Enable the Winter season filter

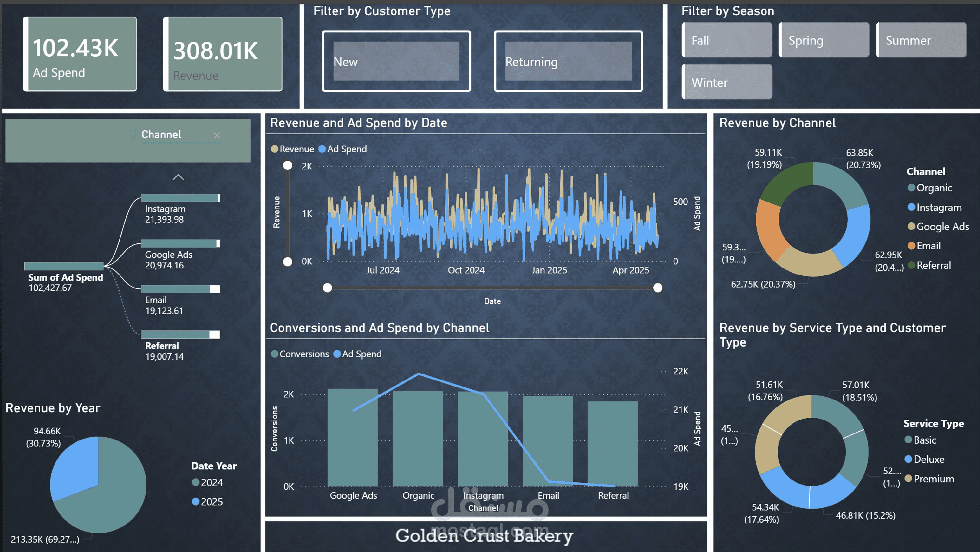coord(726,82)
